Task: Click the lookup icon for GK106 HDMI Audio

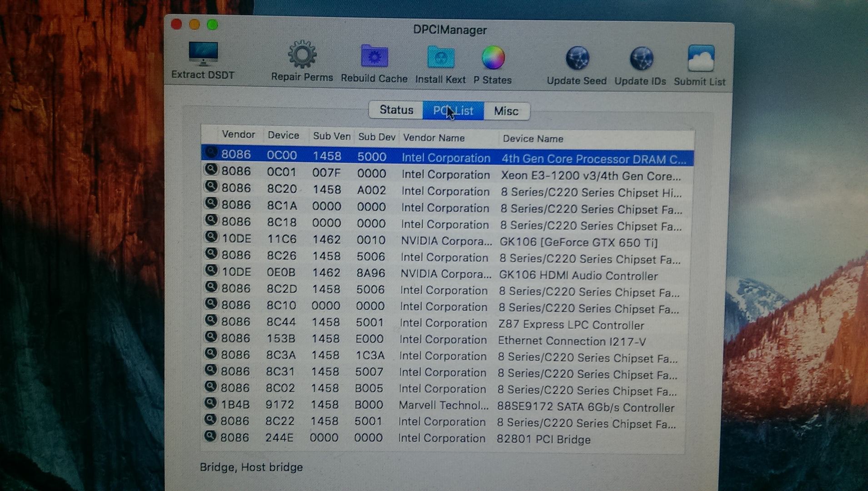Action: (x=211, y=270)
